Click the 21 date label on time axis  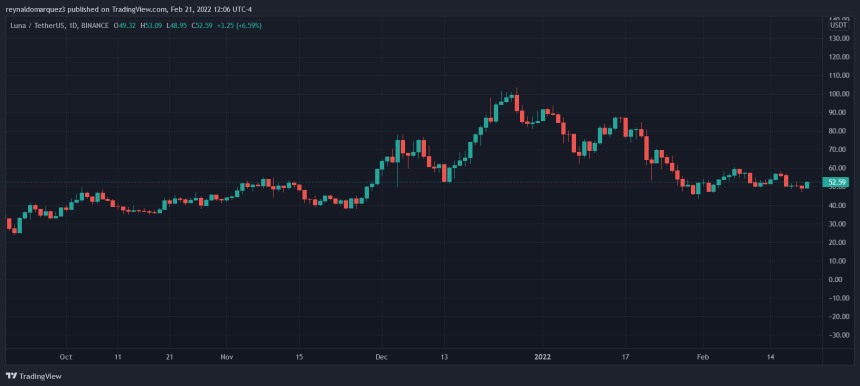pyautogui.click(x=169, y=357)
